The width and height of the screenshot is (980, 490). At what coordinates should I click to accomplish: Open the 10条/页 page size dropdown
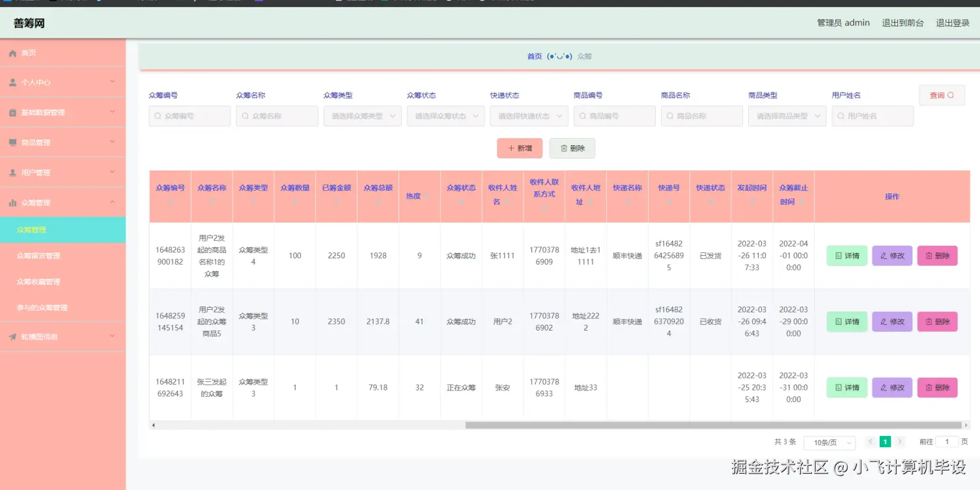pos(830,443)
